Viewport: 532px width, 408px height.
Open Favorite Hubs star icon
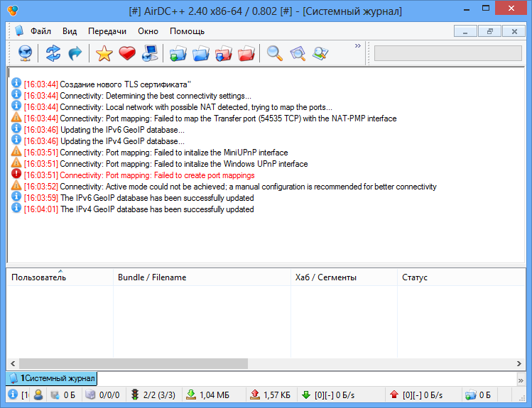click(x=104, y=53)
